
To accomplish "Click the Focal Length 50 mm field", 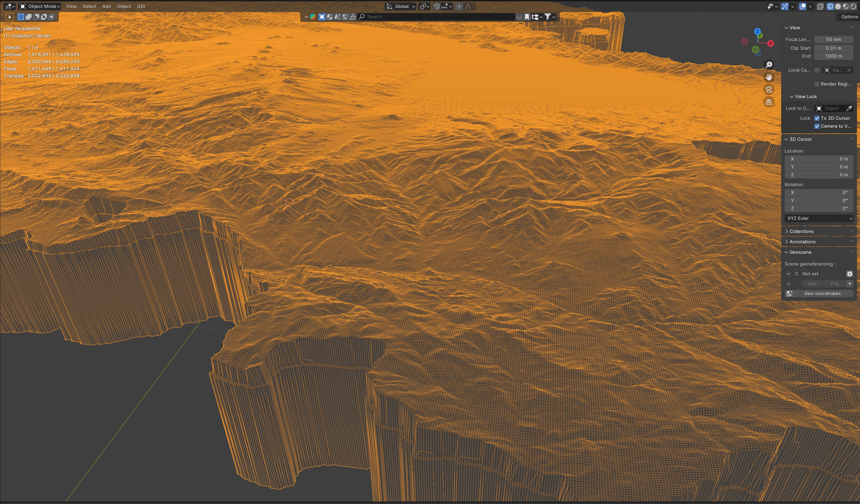I will click(x=833, y=40).
